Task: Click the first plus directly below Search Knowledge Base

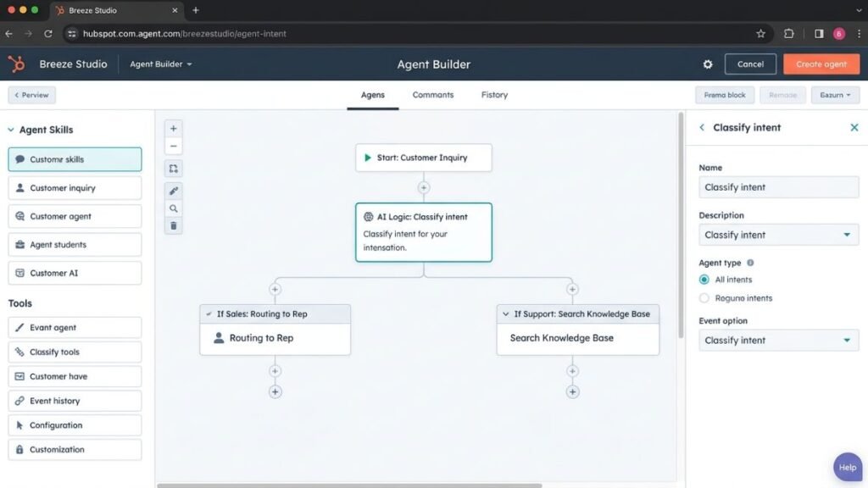Action: 572,371
